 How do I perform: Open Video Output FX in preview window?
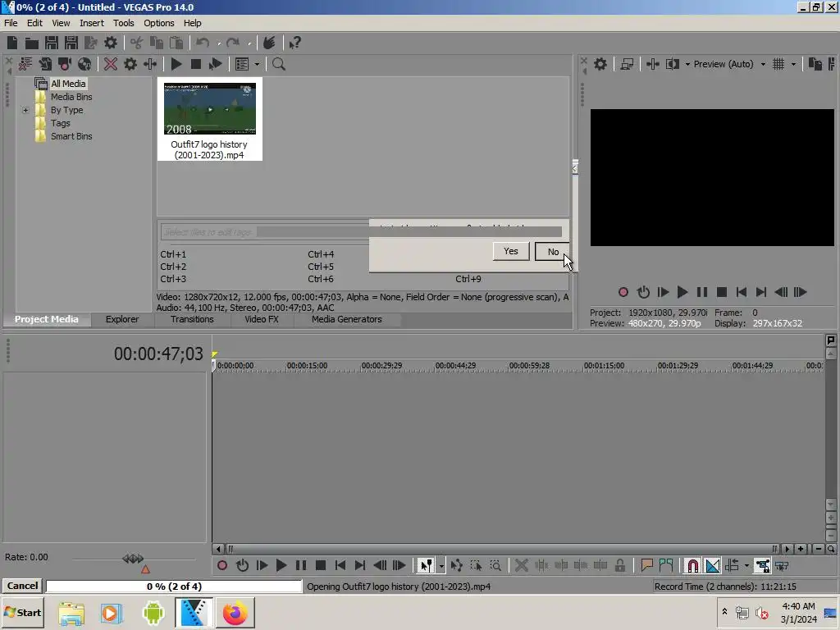click(652, 64)
